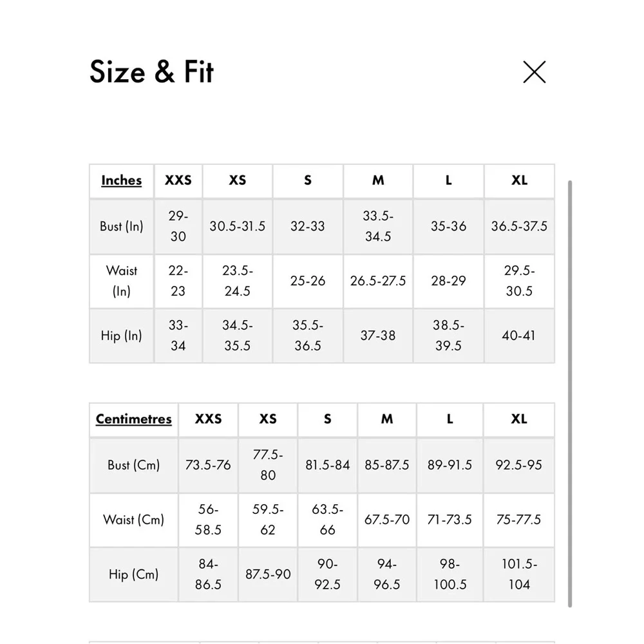Click the Waist (Cm) row label
This screenshot has width=644, height=644.
[x=133, y=520]
